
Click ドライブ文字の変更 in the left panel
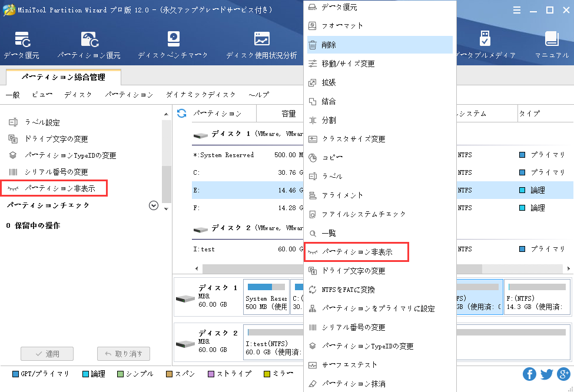(x=56, y=139)
